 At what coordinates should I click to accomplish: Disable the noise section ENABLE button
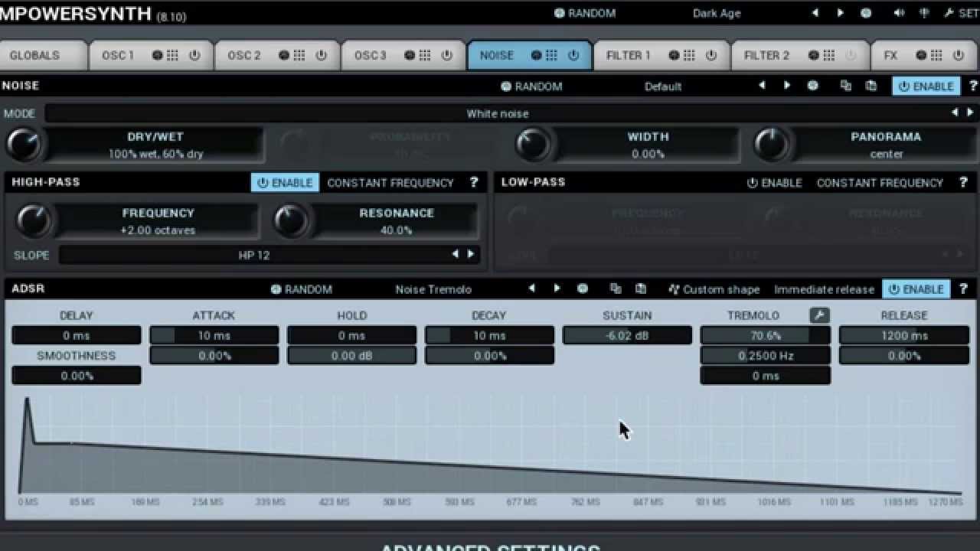pyautogui.click(x=927, y=86)
